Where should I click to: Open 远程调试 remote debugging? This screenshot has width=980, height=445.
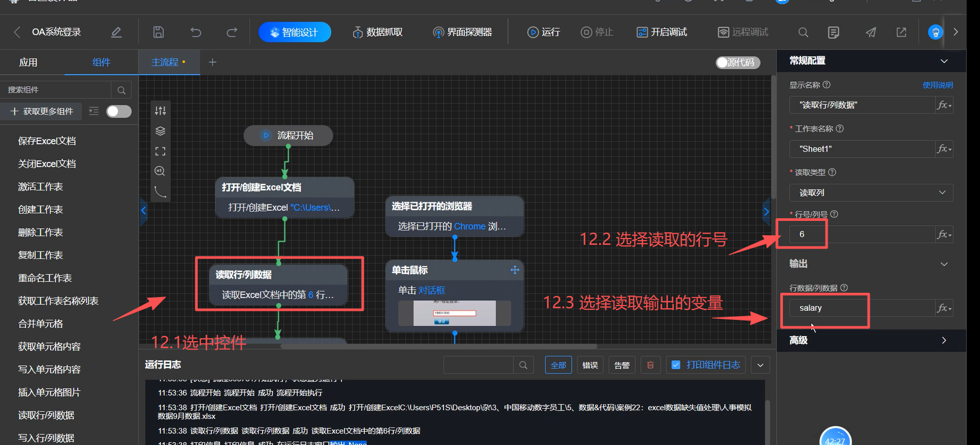pos(743,32)
